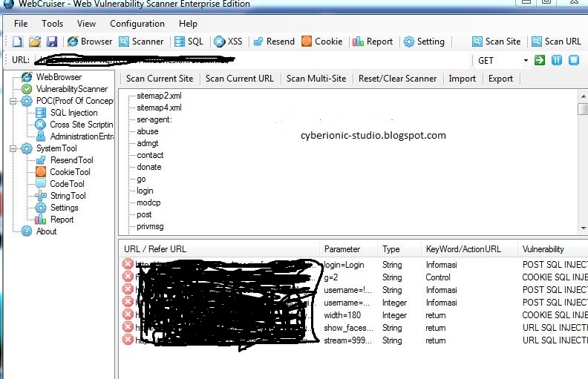Image resolution: width=588 pixels, height=379 pixels.
Task: Select the login entry in site tree
Action: (x=145, y=191)
